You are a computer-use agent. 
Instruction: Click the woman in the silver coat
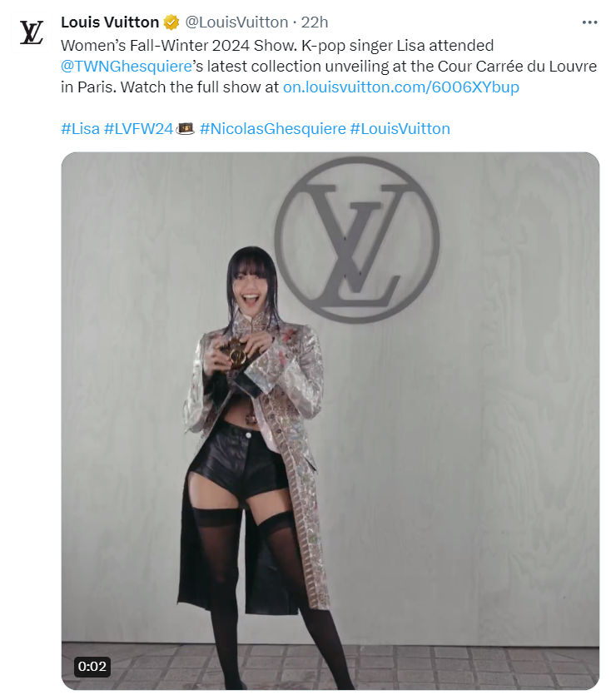pos(248,433)
